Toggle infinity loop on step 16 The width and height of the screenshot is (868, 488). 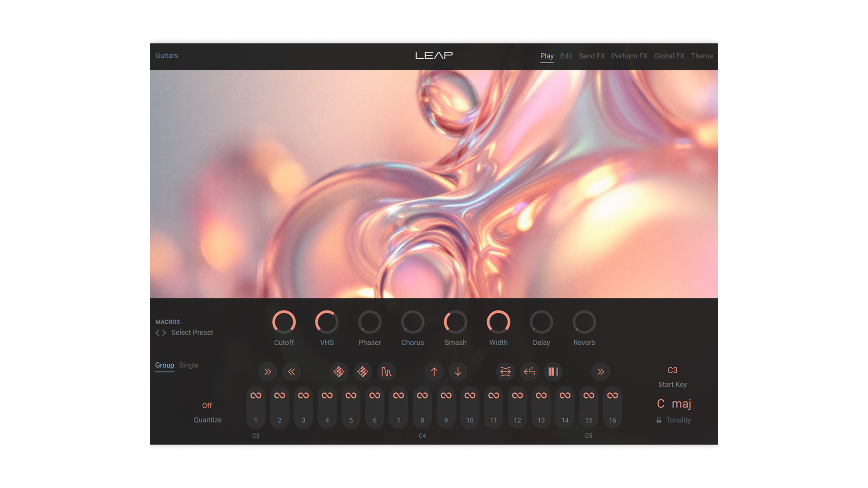[x=613, y=394]
